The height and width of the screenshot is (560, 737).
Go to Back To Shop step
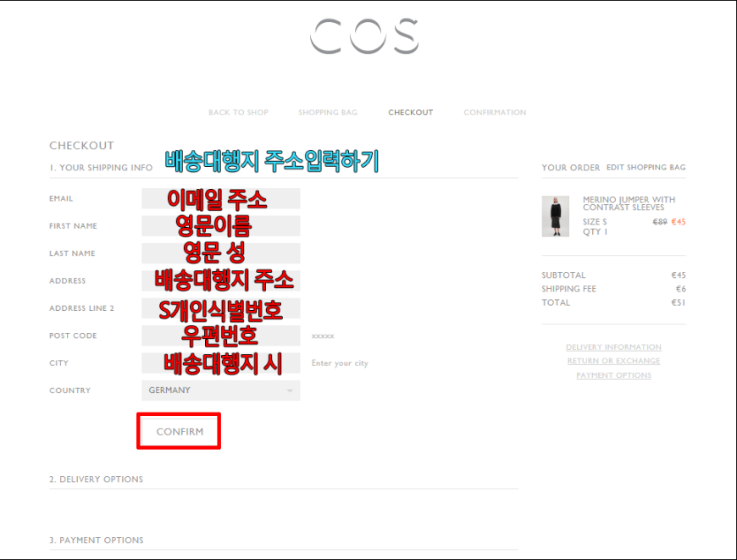click(238, 113)
